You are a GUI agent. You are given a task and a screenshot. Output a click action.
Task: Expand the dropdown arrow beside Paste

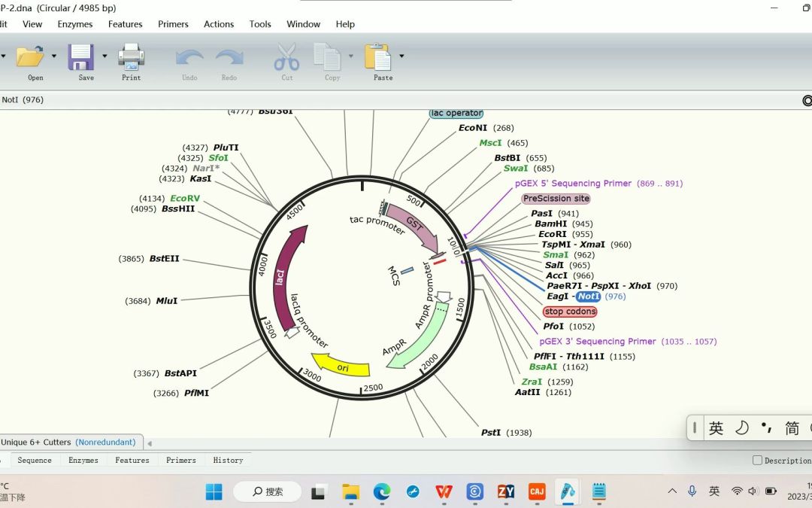(x=401, y=56)
